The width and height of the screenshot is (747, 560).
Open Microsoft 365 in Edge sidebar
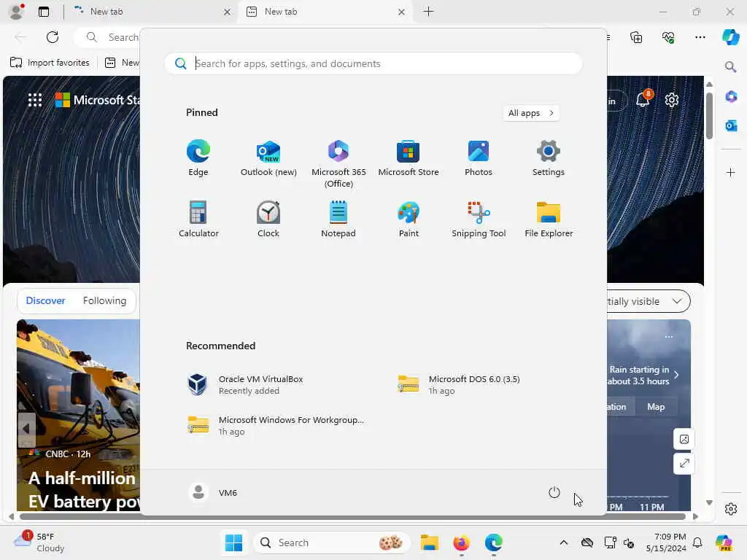(x=731, y=97)
